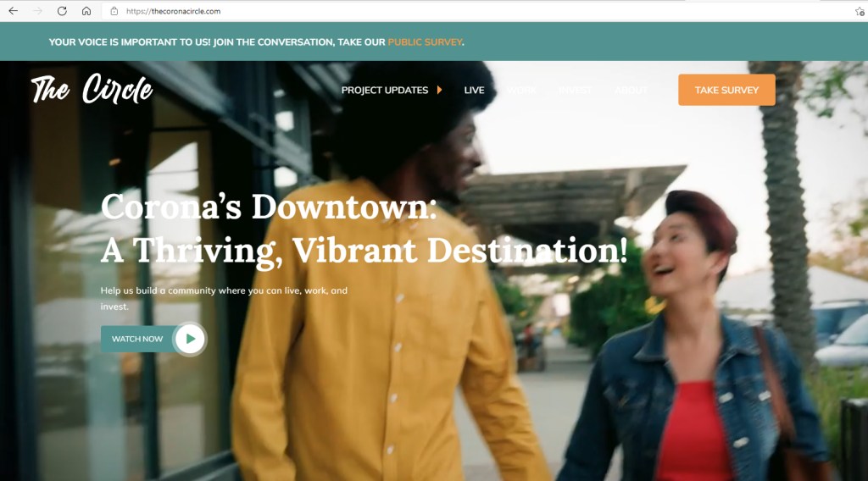Click the browser back arrow
The height and width of the screenshot is (481, 868).
pyautogui.click(x=13, y=11)
